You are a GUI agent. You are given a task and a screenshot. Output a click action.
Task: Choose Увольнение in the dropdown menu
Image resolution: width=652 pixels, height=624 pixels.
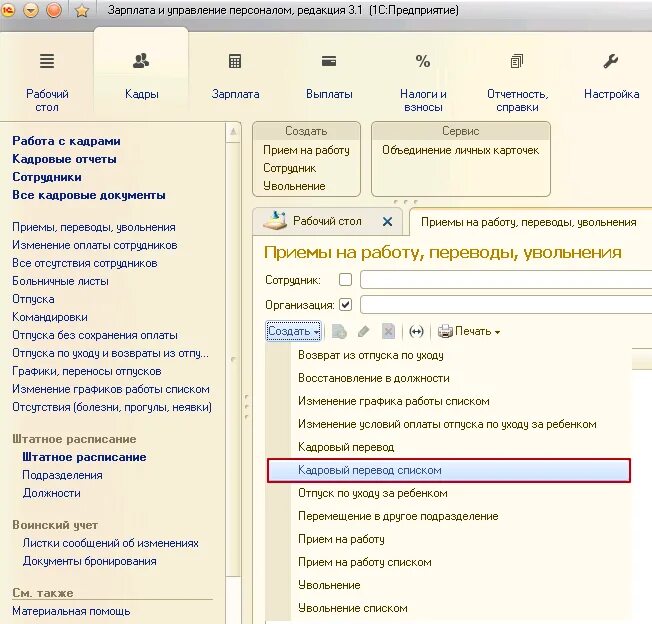[329, 585]
